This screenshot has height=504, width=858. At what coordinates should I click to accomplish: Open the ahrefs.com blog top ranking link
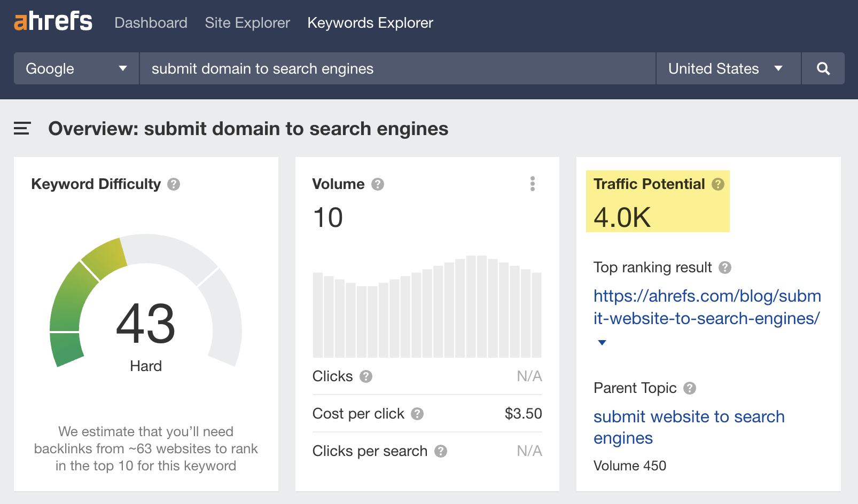pyautogui.click(x=706, y=307)
